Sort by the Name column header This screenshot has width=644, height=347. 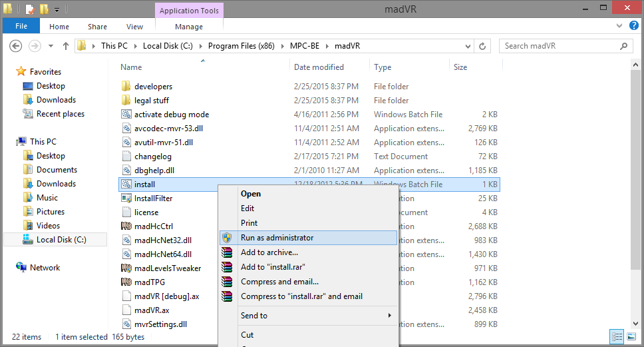coord(131,67)
